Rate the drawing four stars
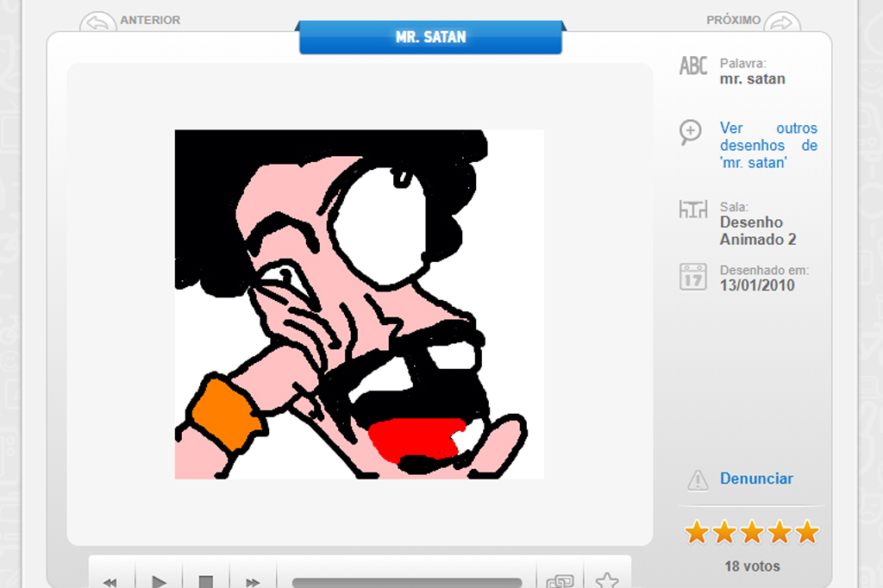 780,532
